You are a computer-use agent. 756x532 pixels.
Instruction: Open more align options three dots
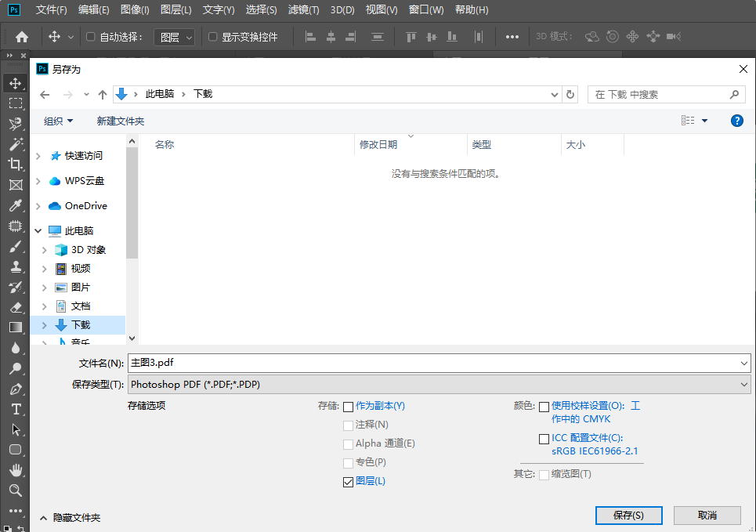(512, 37)
